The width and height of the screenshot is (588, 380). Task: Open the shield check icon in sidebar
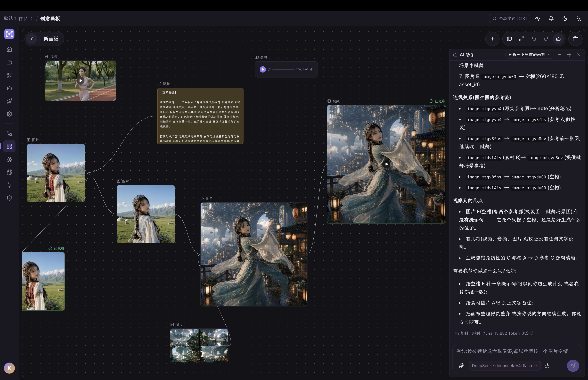9,198
